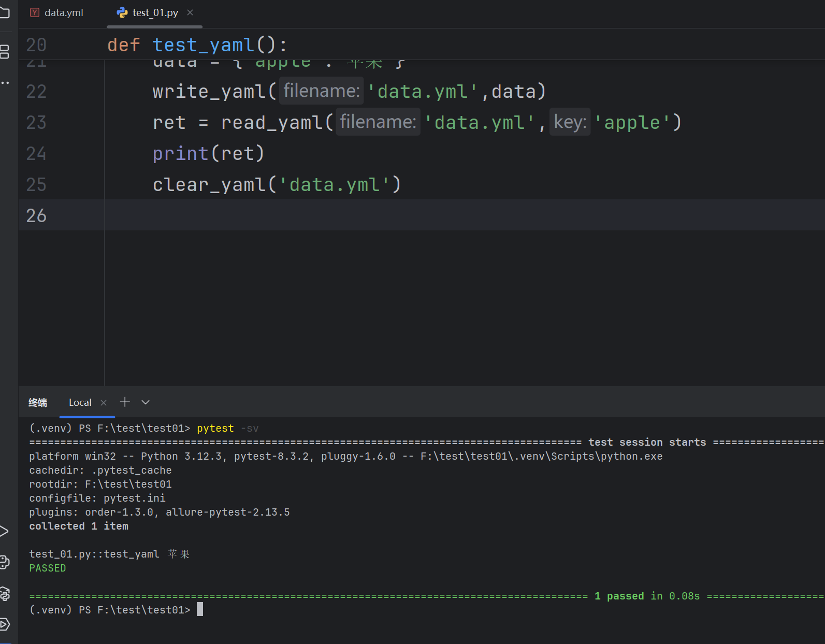Open the Services tool window icon
The image size is (825, 644).
[x=5, y=624]
